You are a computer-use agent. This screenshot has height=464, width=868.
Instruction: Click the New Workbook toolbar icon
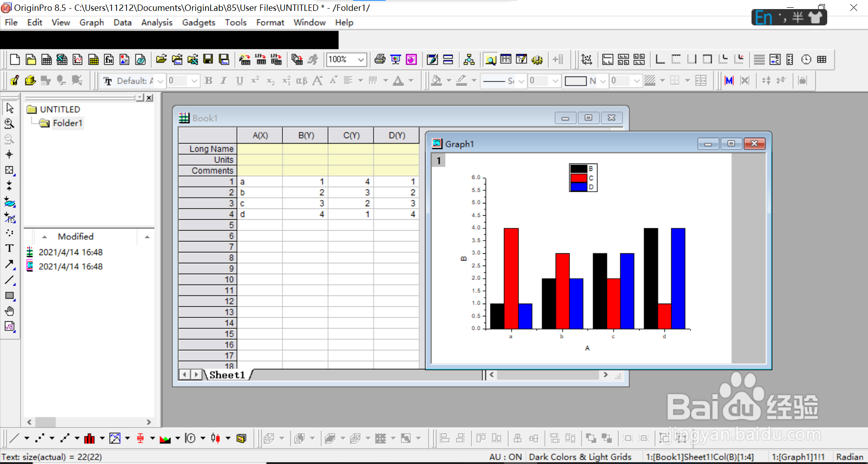click(x=46, y=59)
